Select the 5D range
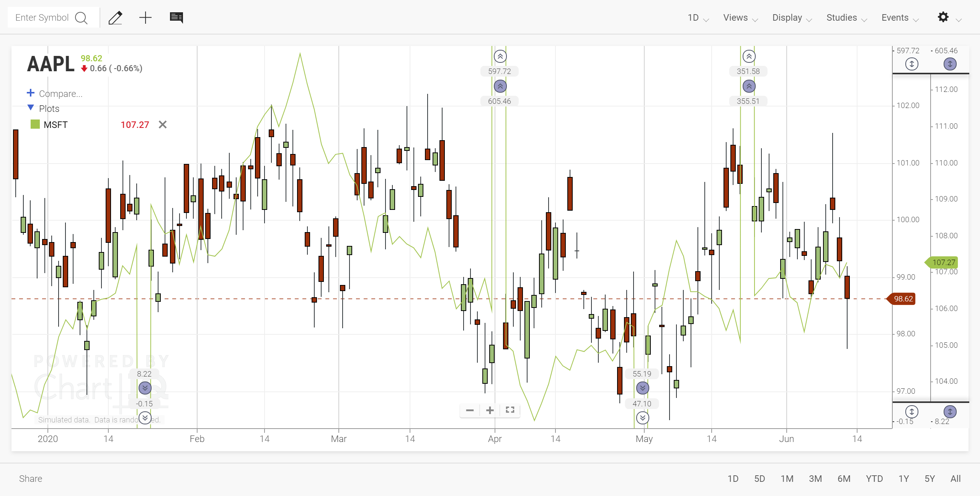980x496 pixels. click(x=759, y=479)
